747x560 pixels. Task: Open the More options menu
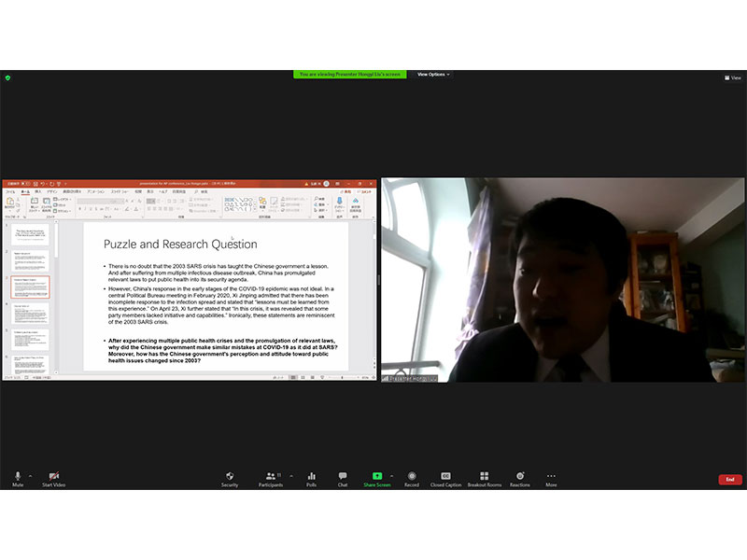point(551,477)
